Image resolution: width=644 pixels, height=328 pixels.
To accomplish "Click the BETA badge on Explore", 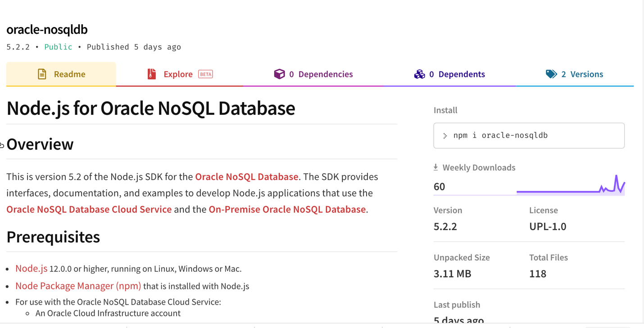I will click(205, 74).
